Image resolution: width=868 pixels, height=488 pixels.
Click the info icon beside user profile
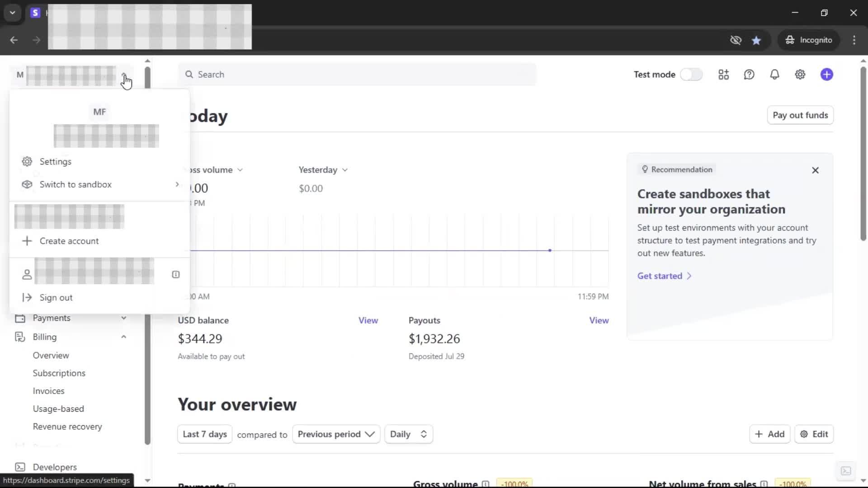[x=176, y=274]
